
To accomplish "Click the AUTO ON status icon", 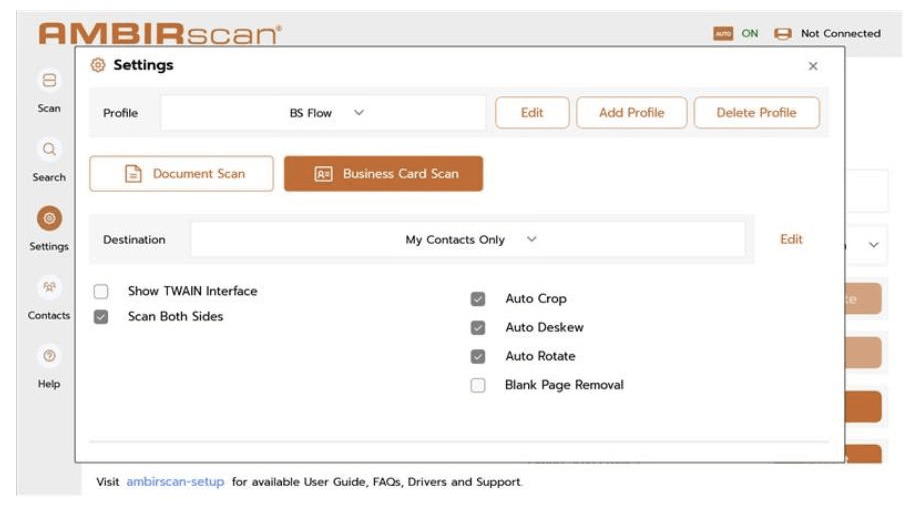I will click(x=723, y=34).
